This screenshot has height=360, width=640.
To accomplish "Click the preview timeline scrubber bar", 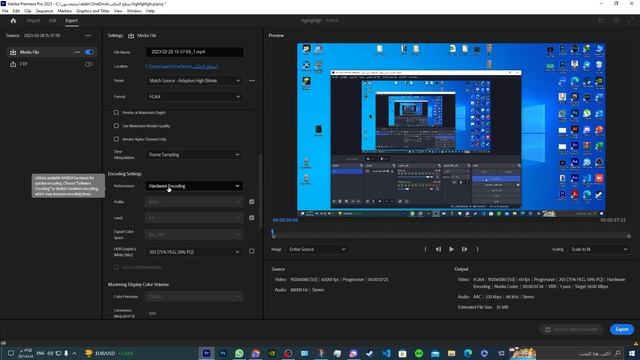I will tap(451, 236).
